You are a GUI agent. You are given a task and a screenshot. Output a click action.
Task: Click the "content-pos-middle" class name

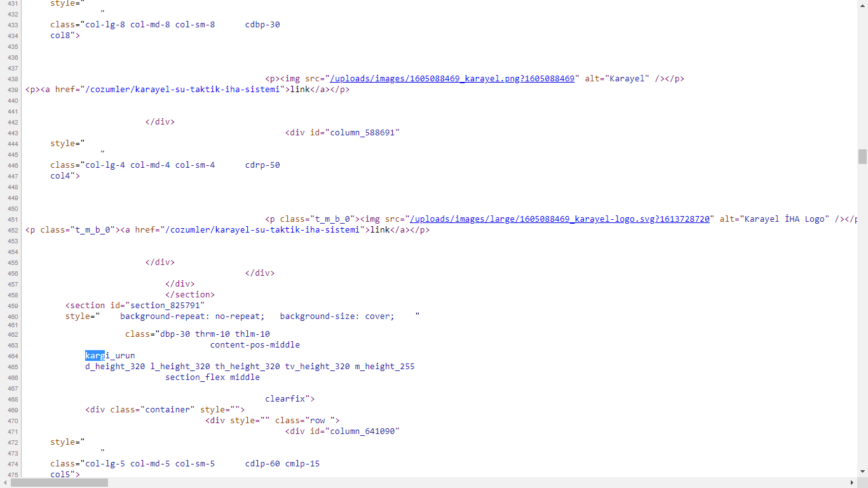click(x=255, y=345)
